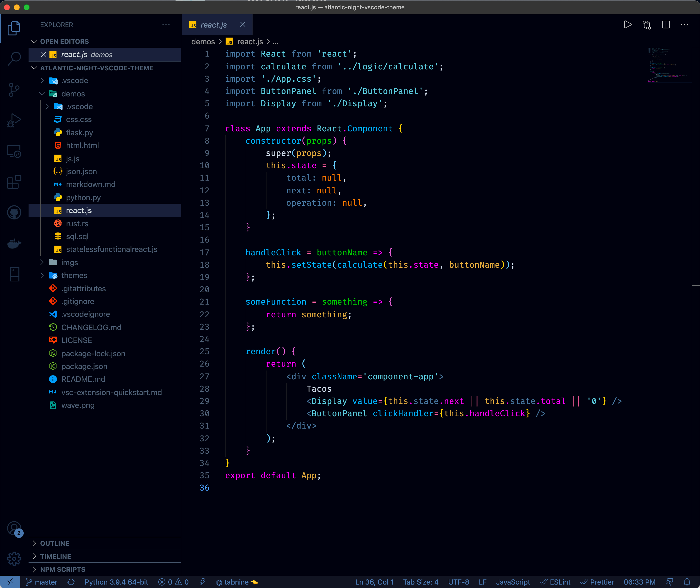Image resolution: width=700 pixels, height=588 pixels.
Task: Expand the OUTLINE section
Action: 55,543
